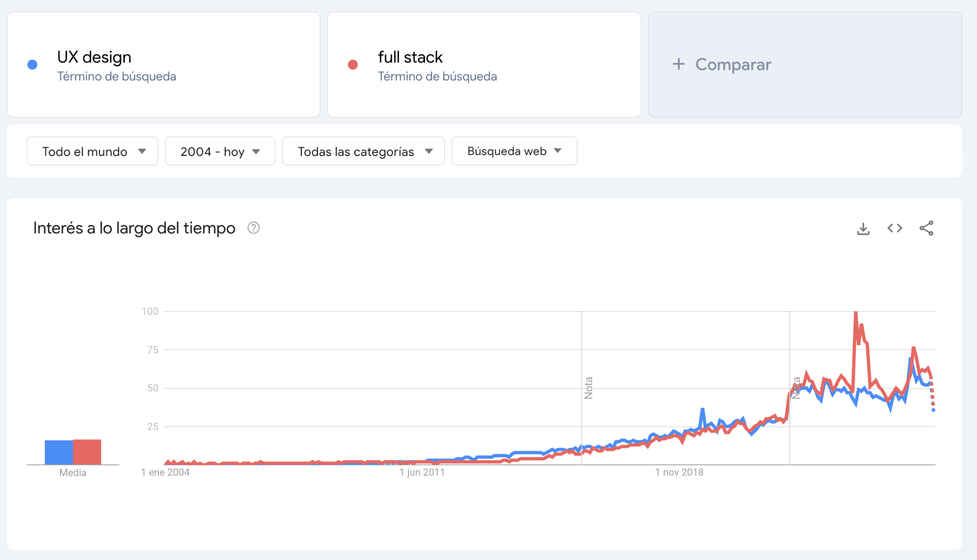
Task: Add a comparison term via Comparar
Action: [733, 64]
